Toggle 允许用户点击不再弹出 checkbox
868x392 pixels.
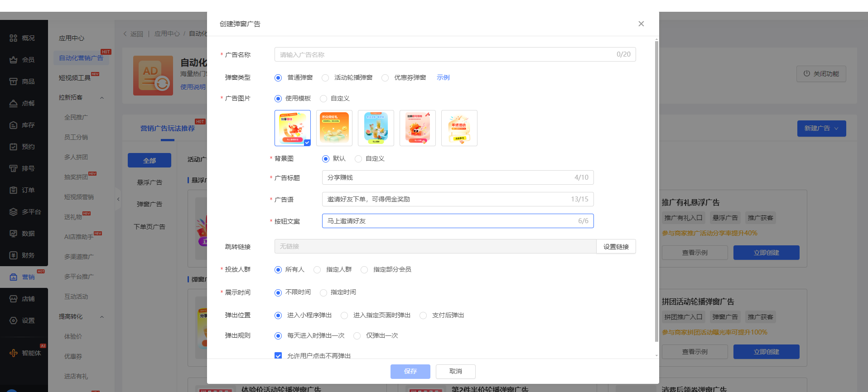tap(278, 356)
